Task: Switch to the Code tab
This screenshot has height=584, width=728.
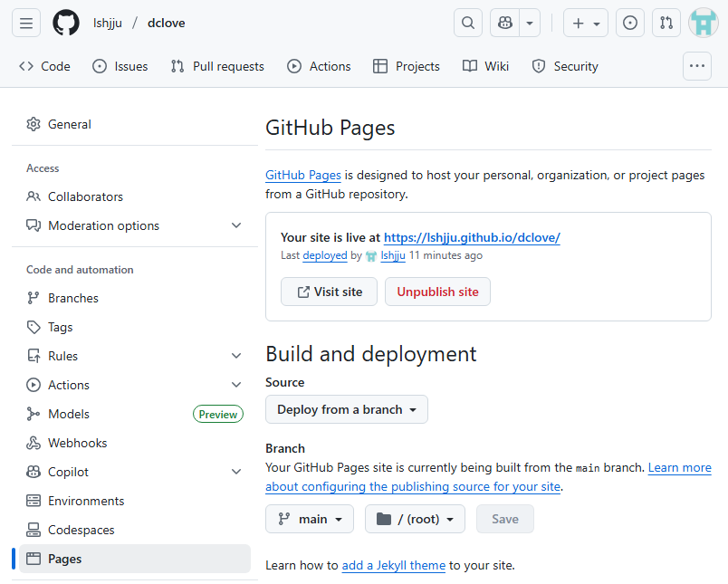Action: pos(44,66)
